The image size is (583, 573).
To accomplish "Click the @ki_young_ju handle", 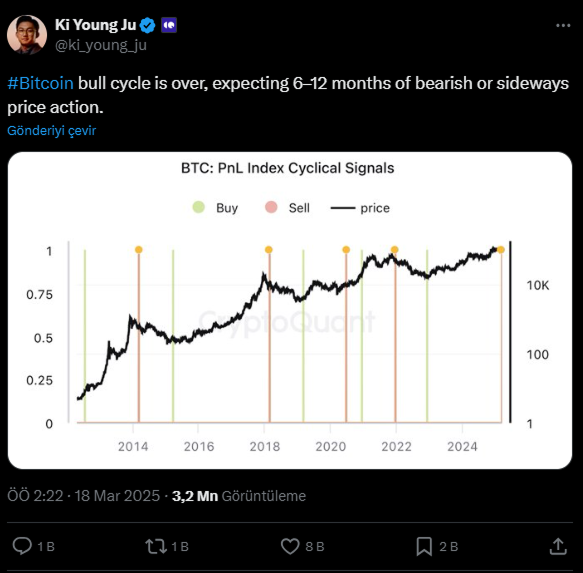I will (101, 45).
